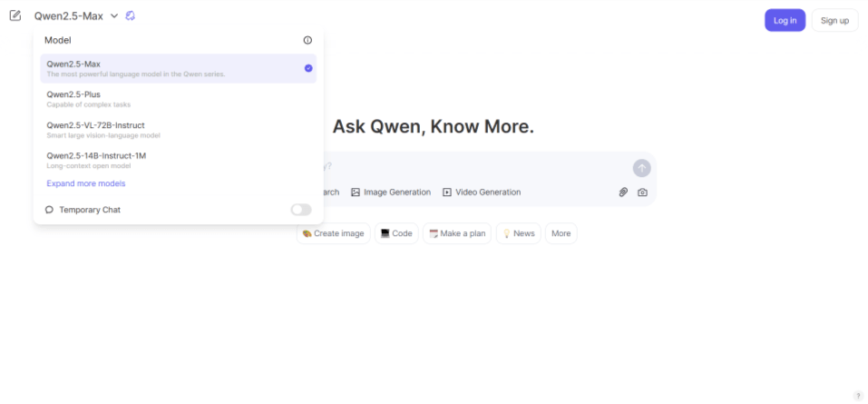
Task: Open the More suggestions chip
Action: (x=561, y=233)
